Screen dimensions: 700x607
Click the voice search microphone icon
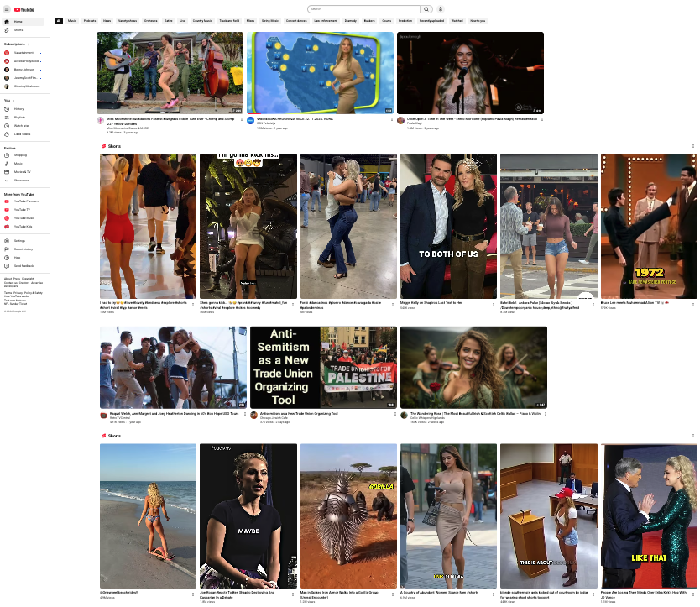tap(441, 9)
